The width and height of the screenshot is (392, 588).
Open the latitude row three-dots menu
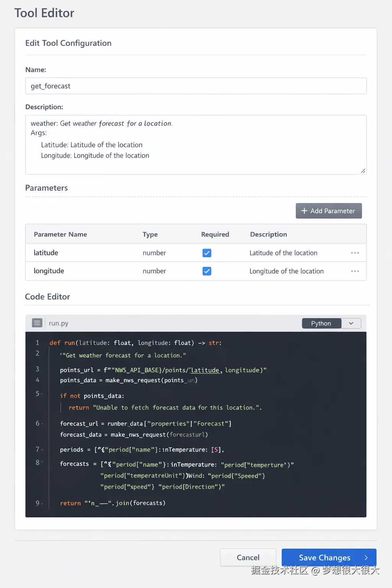coord(355,253)
